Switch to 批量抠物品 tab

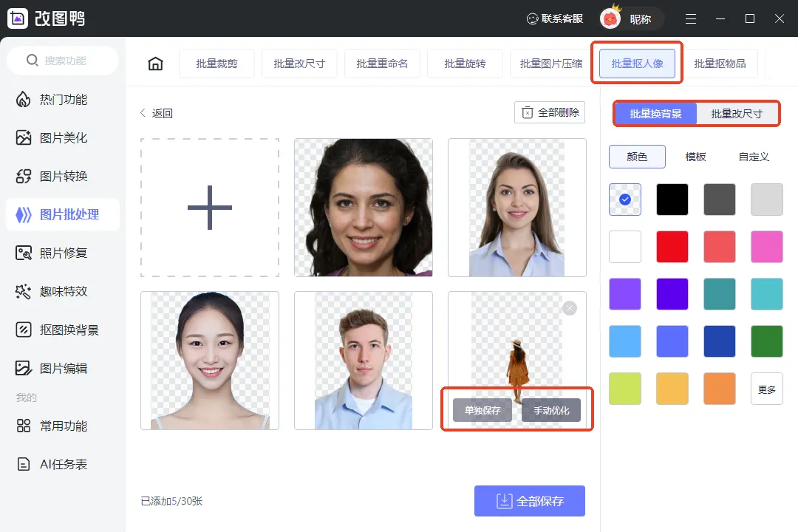point(720,64)
